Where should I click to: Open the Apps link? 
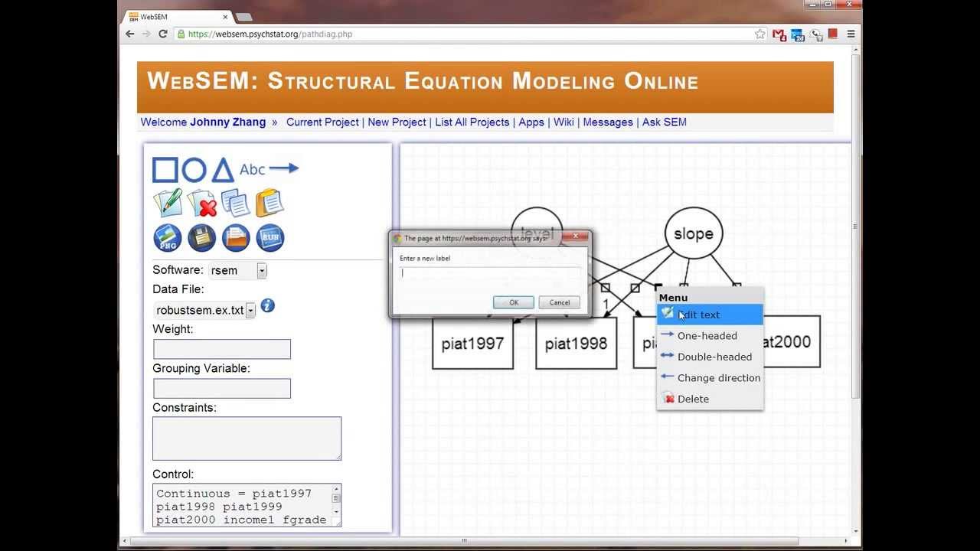point(531,122)
